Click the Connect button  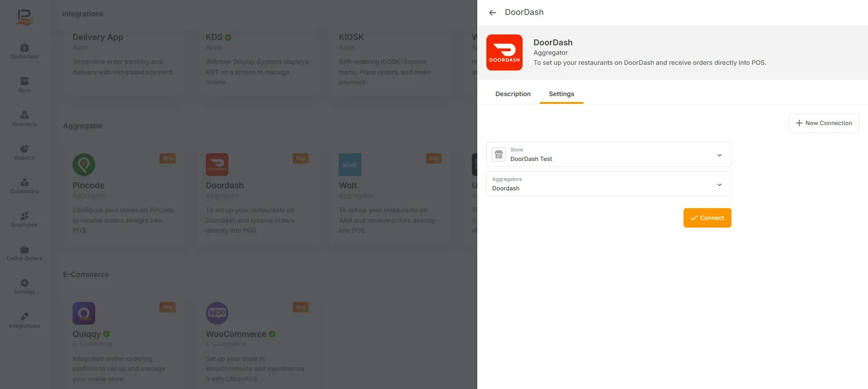[x=708, y=218]
